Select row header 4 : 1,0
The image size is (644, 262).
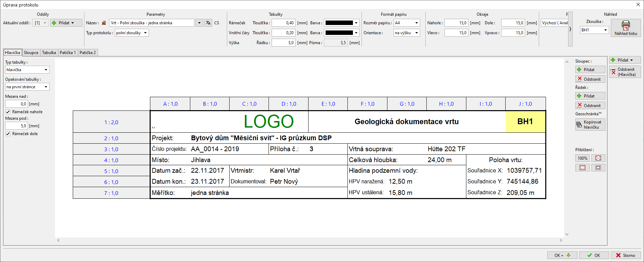(111, 160)
